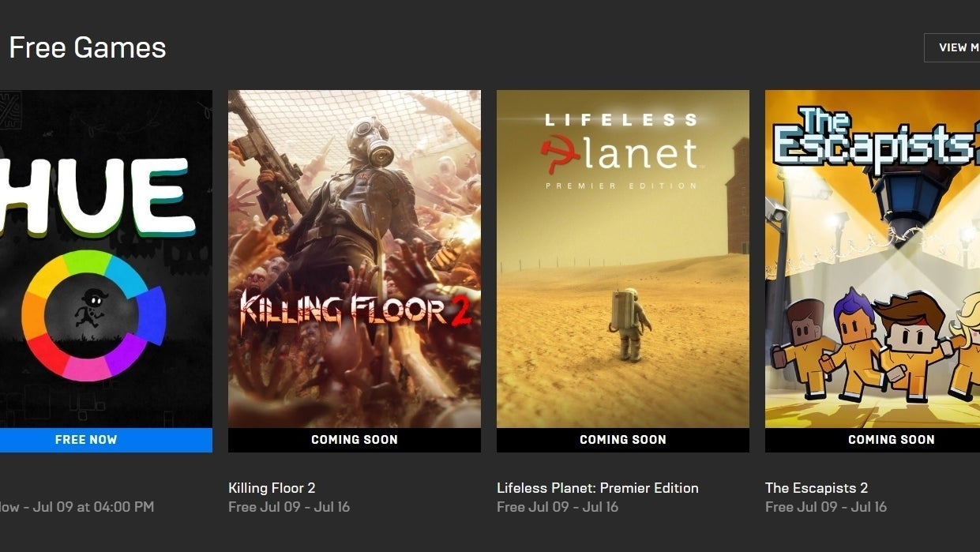This screenshot has height=552, width=980.
Task: Open the Lifeless Planet cover art
Action: [623, 259]
